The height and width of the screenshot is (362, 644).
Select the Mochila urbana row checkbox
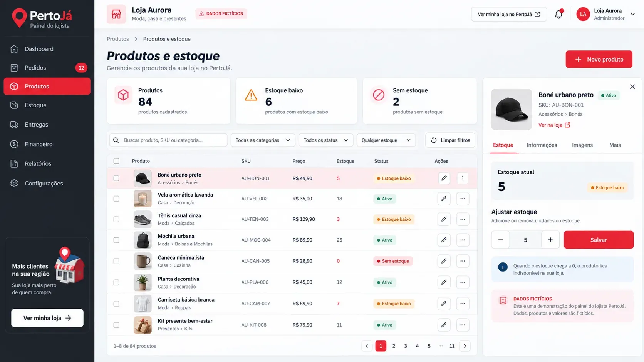click(x=116, y=240)
